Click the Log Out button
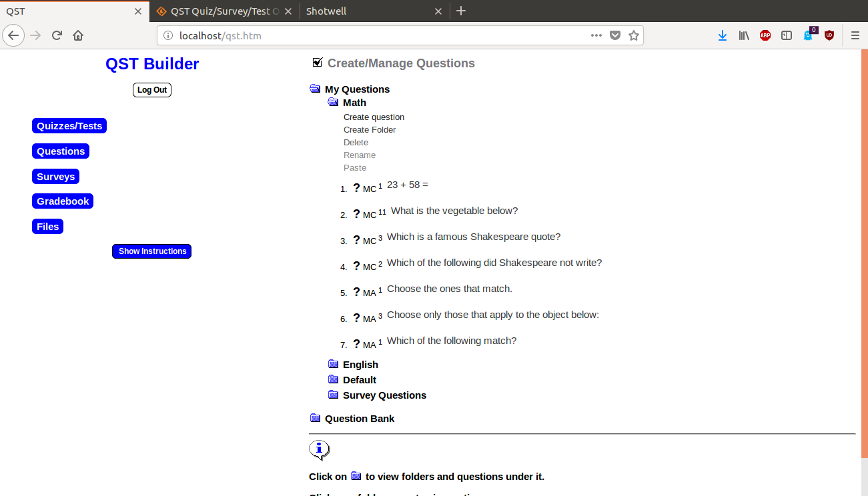 click(152, 90)
